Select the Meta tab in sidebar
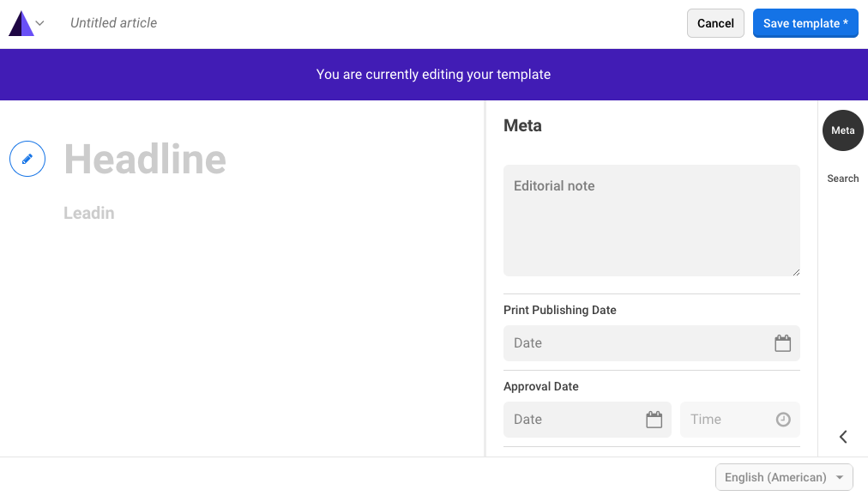The width and height of the screenshot is (868, 496). click(842, 130)
